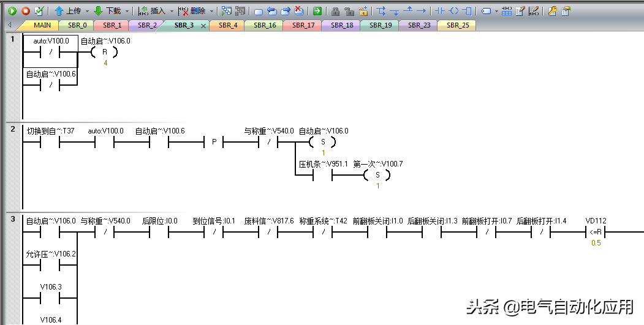Viewport: 644px width, 325px height.
Task: Click the red Stop PLC icon
Action: (x=26, y=11)
